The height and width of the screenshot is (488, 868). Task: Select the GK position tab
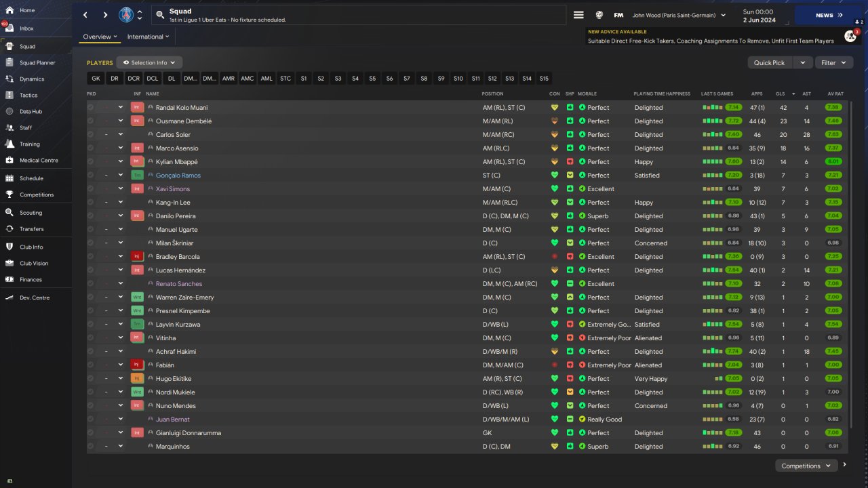tap(96, 79)
